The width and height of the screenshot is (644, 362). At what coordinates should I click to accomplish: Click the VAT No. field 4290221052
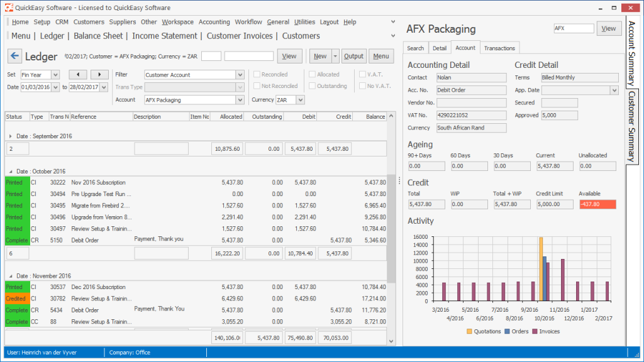(471, 116)
